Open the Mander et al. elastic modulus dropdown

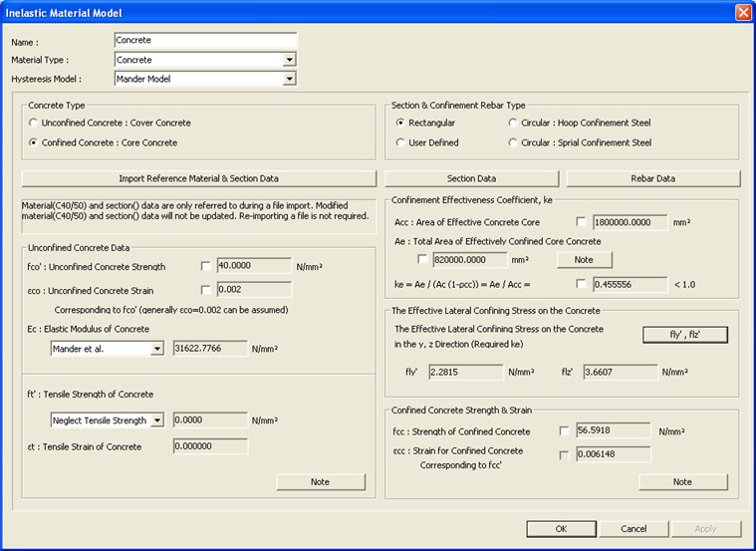click(157, 348)
